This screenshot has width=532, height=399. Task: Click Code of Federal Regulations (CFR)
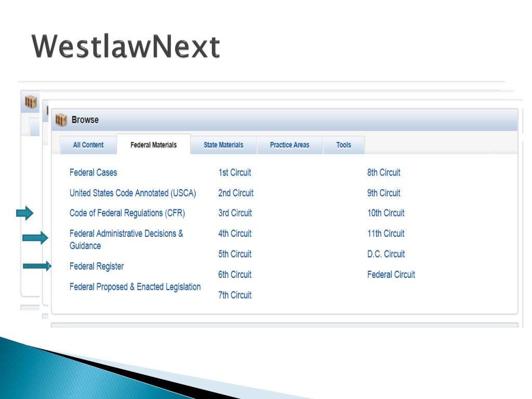click(x=127, y=213)
